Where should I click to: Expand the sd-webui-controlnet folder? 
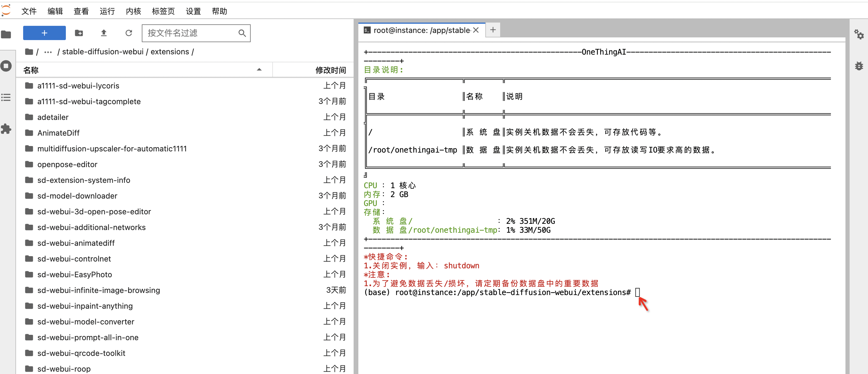tap(75, 259)
